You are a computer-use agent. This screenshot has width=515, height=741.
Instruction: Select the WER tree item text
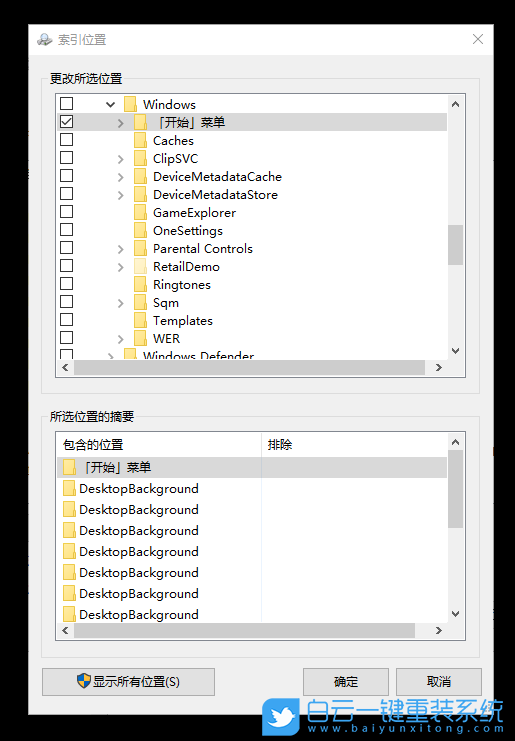click(x=166, y=339)
